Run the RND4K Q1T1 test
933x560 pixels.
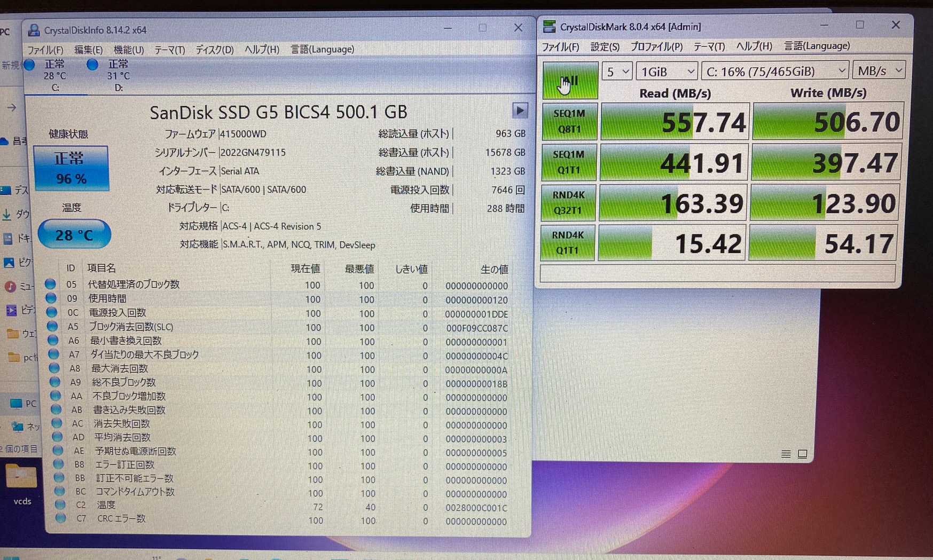click(567, 243)
